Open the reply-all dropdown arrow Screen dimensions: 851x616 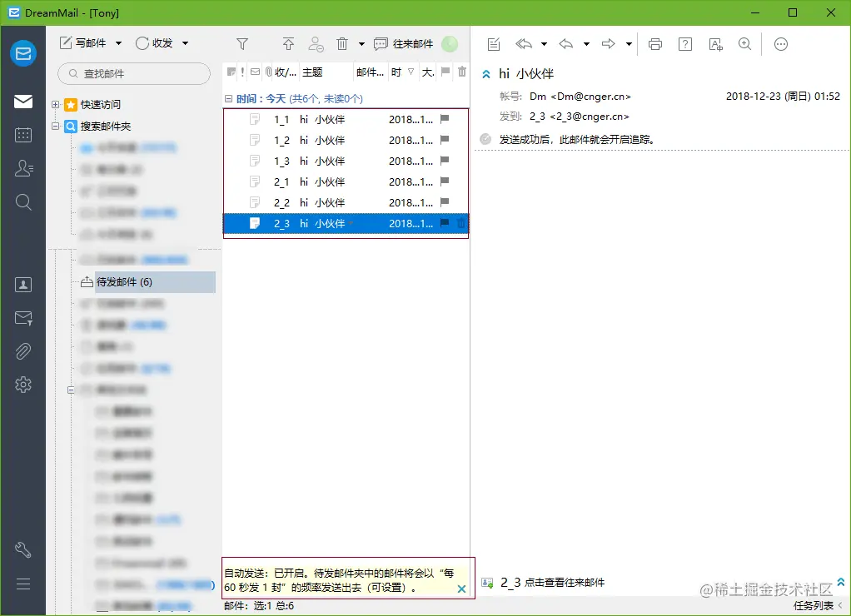[544, 44]
